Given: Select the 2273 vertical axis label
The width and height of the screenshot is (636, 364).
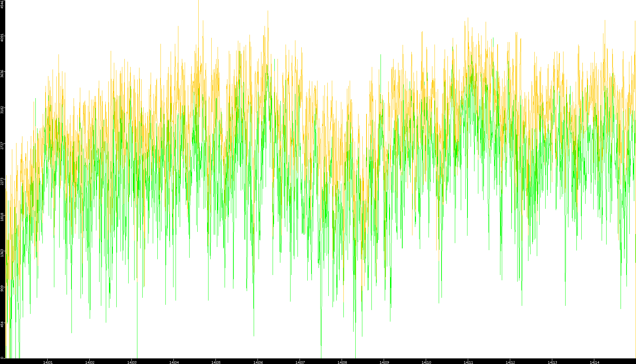Looking at the screenshot, I should pyautogui.click(x=2, y=181).
